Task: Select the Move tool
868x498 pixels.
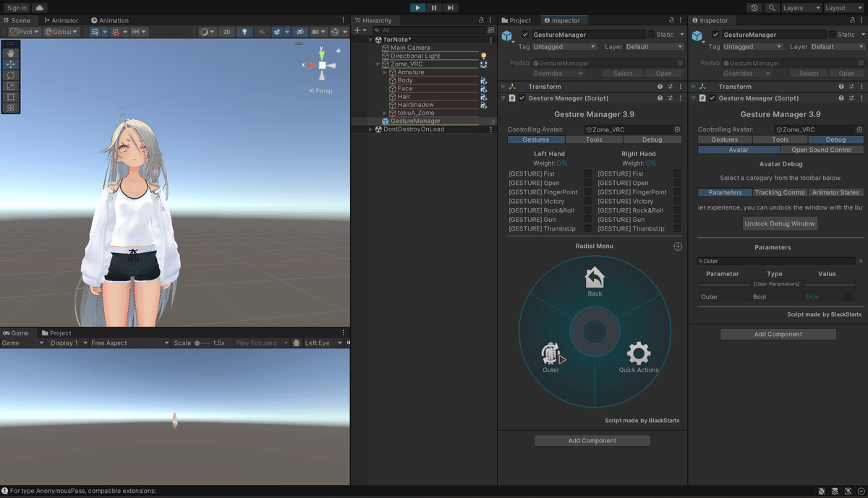Action: click(10, 64)
